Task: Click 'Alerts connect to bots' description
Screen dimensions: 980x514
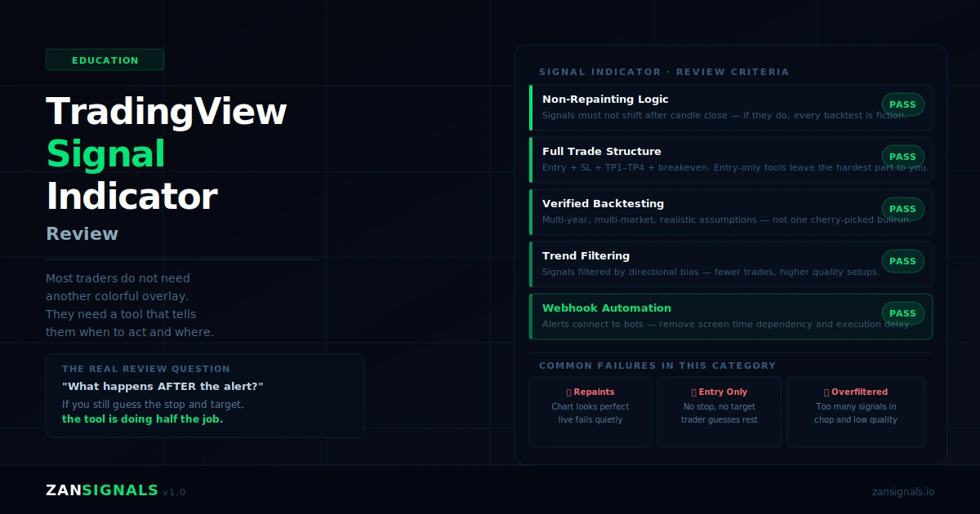Action: coord(727,324)
